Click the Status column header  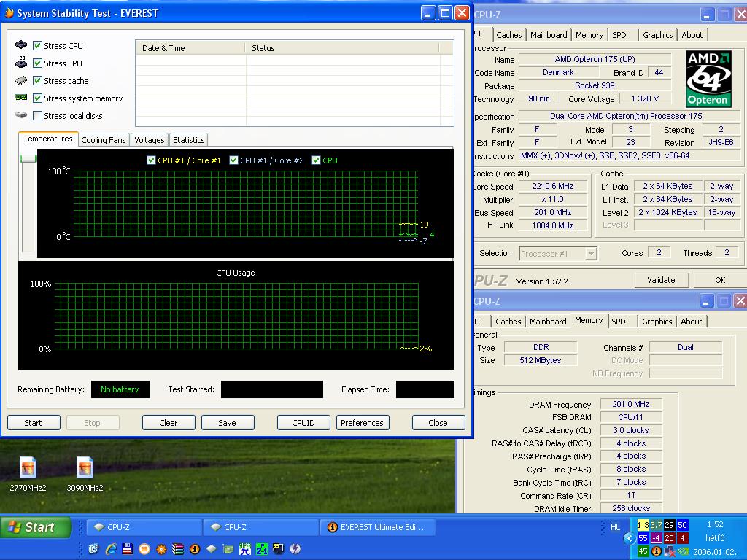341,48
